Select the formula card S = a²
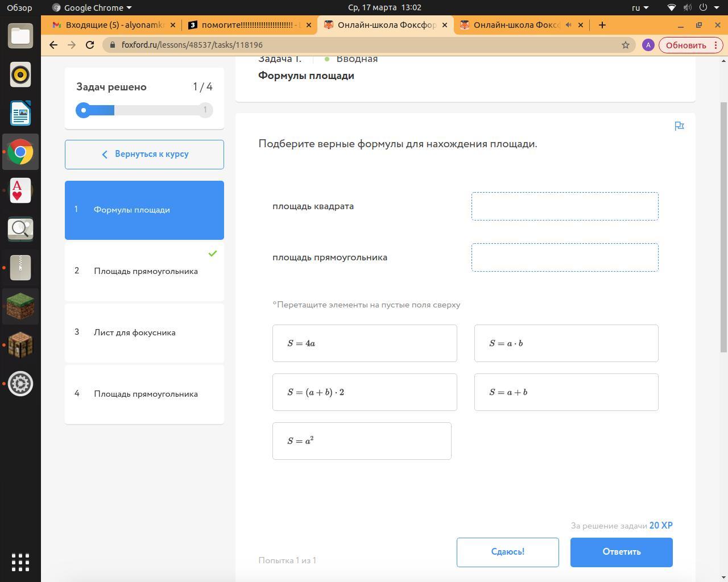 362,441
